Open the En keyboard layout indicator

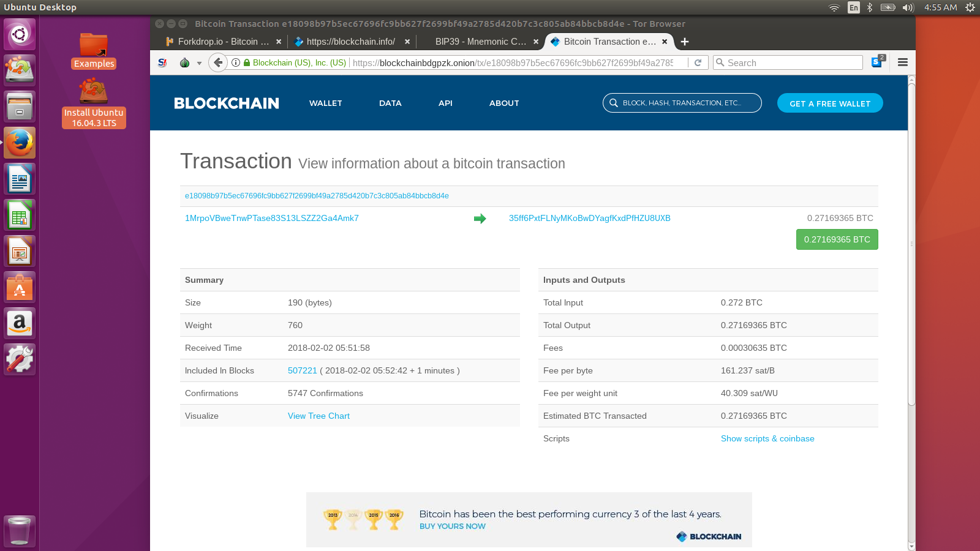[854, 7]
